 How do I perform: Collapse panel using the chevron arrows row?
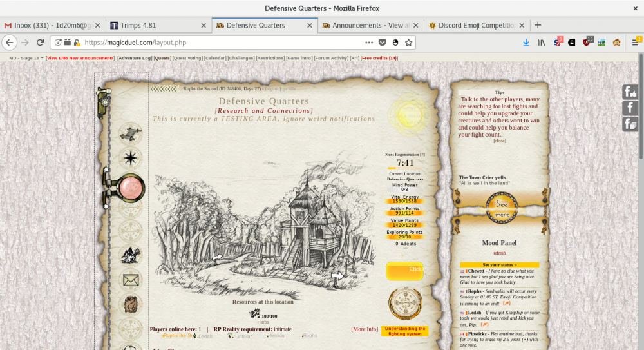164,88
